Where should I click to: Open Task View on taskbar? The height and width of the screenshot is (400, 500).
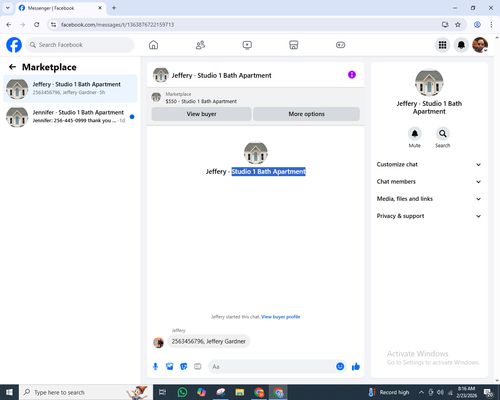[x=163, y=392]
